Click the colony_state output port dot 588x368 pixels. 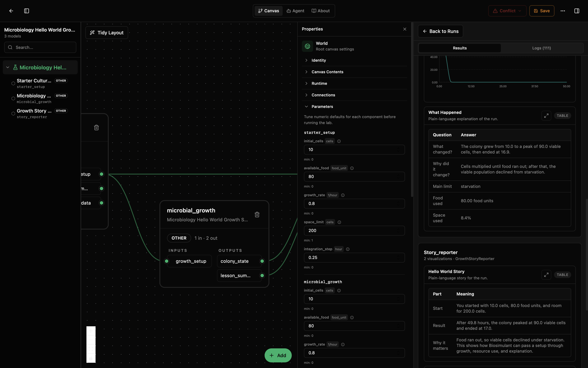point(262,261)
